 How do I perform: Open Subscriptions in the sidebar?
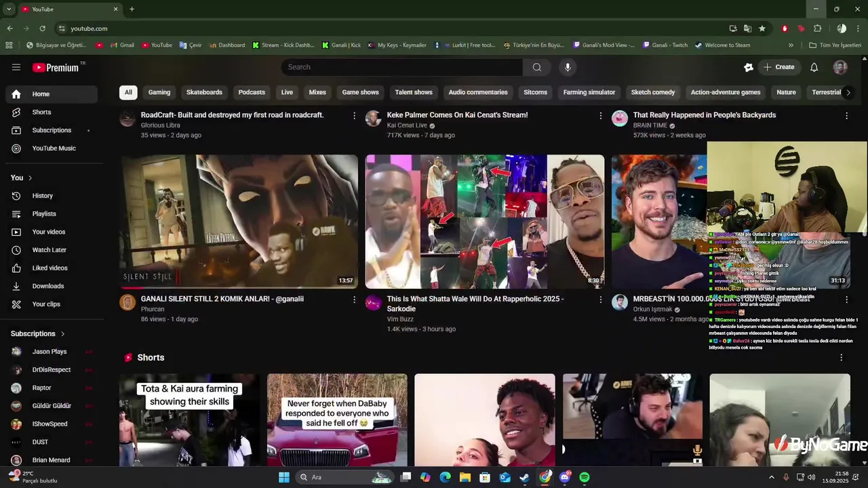(52, 130)
